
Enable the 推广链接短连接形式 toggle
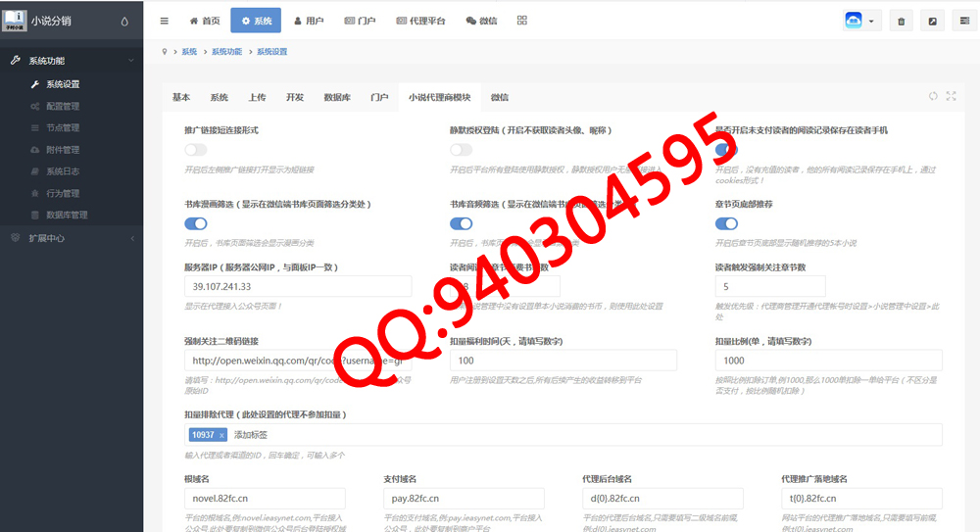(196, 150)
